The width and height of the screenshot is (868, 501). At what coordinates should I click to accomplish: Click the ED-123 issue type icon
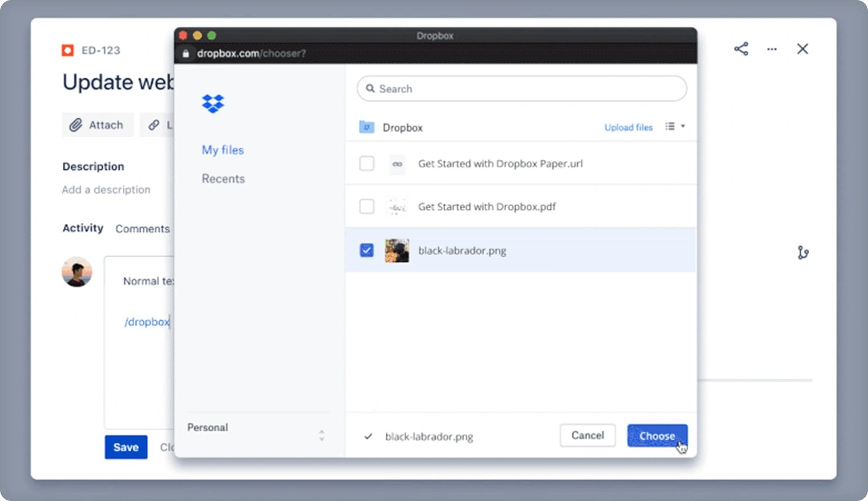(x=68, y=50)
